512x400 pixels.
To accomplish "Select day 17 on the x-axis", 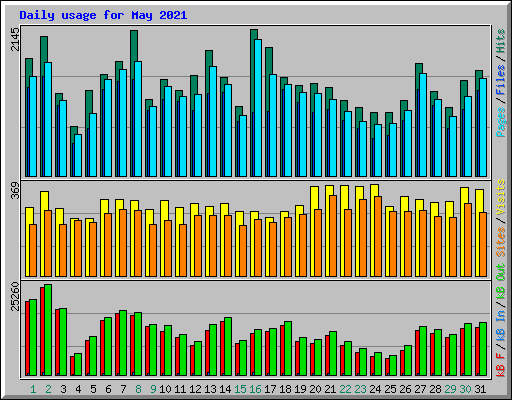I will click(x=270, y=389).
